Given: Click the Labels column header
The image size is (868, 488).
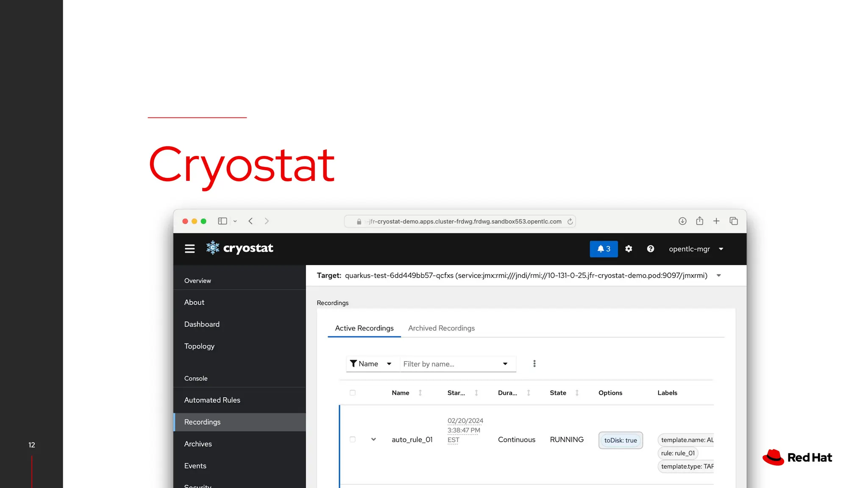Looking at the screenshot, I should [x=667, y=393].
